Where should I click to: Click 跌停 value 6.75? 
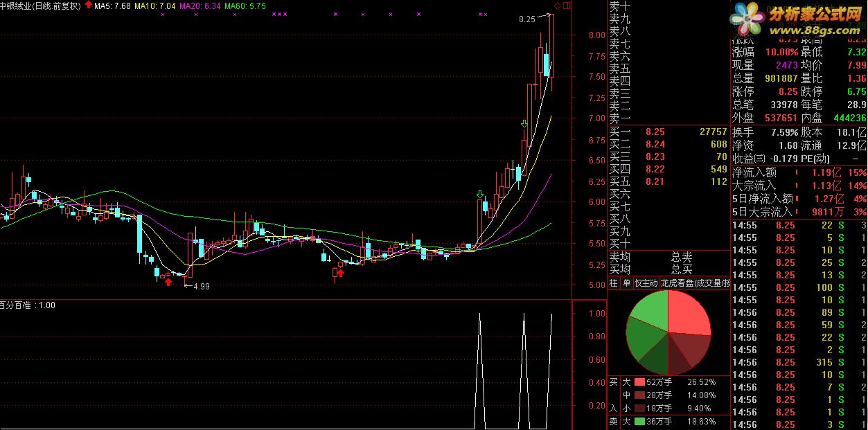856,91
